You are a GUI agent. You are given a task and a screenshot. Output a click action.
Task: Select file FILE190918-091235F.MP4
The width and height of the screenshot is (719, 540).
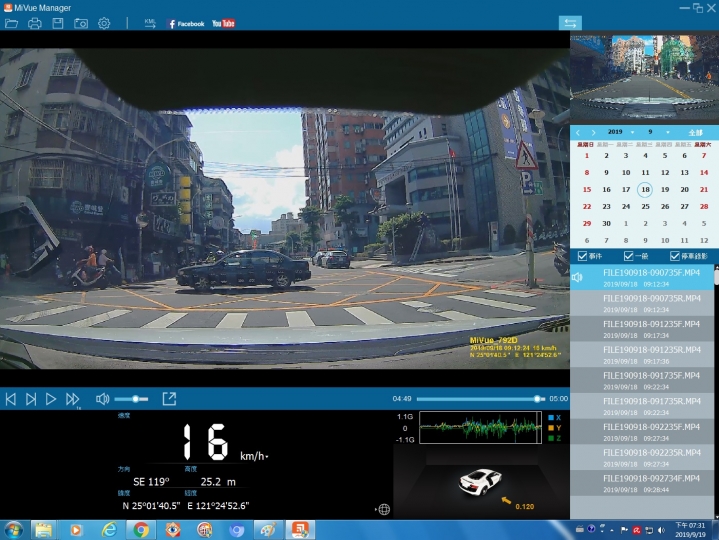(642, 329)
